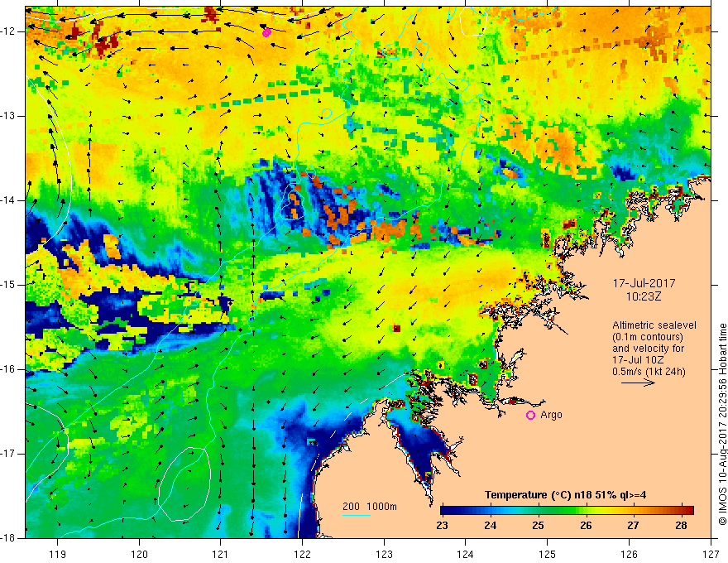Click the velocity scale arrow under 0.5m/s
This screenshot has height=563, width=728.
(x=638, y=383)
